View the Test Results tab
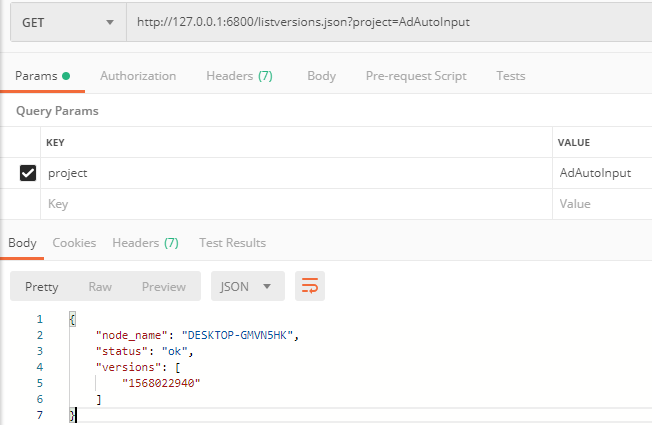Screen dimensions: 652x425 coord(232,242)
